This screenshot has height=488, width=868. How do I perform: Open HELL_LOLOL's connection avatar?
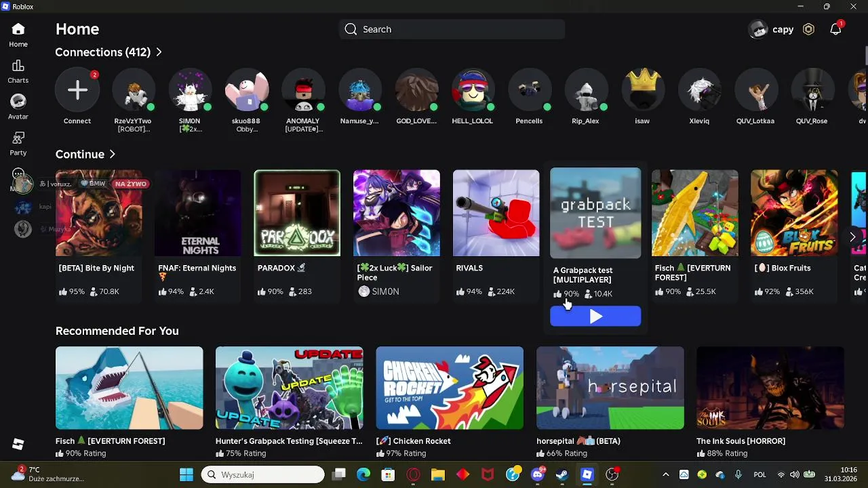(x=473, y=90)
